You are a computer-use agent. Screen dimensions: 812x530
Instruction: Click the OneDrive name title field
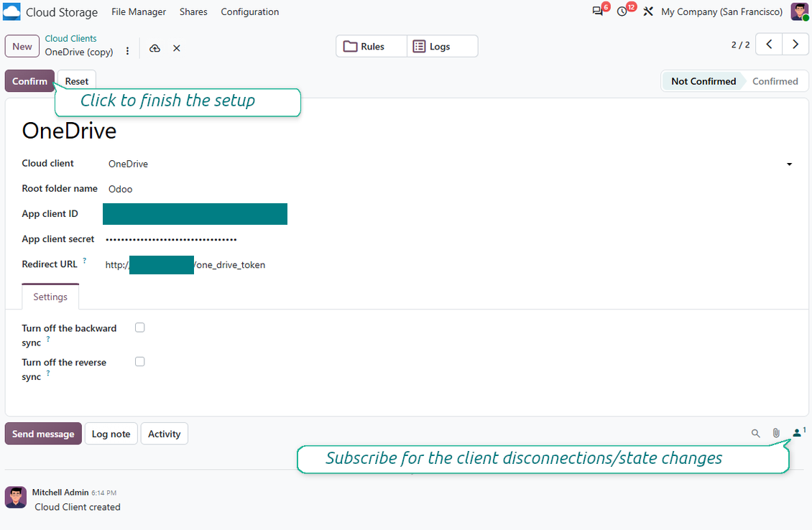pyautogui.click(x=69, y=131)
